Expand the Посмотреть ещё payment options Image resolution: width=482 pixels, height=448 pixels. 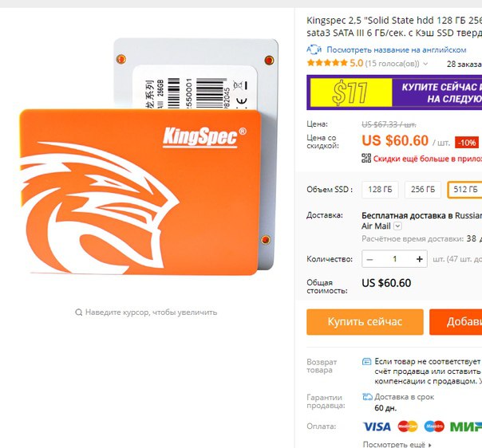coord(397,444)
